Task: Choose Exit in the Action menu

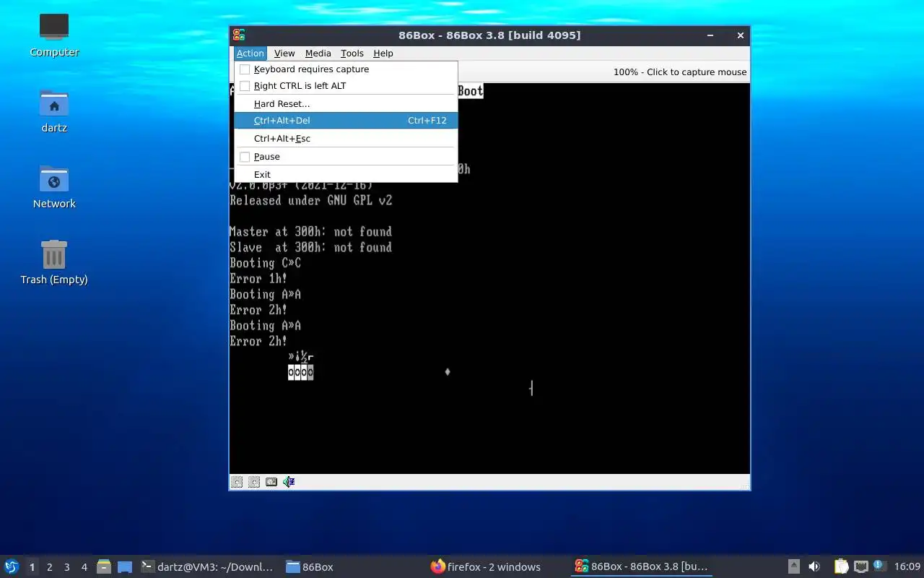Action: pos(346,175)
